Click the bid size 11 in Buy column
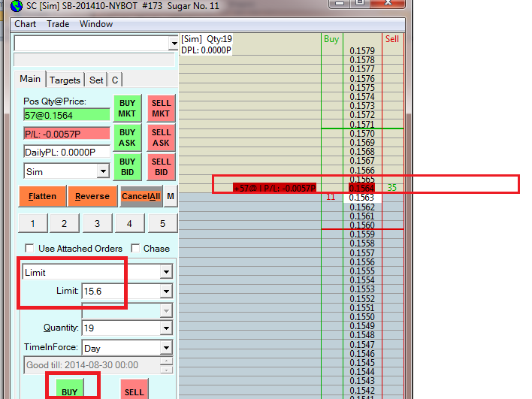The width and height of the screenshot is (532, 399). click(x=331, y=197)
